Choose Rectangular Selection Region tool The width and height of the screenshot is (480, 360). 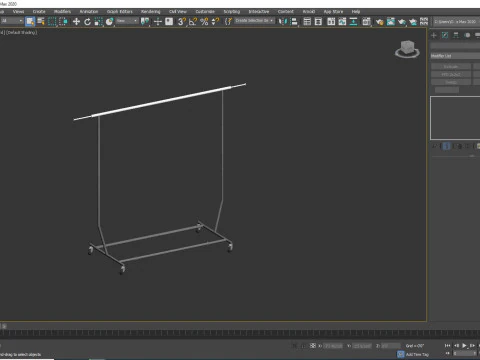click(52, 22)
